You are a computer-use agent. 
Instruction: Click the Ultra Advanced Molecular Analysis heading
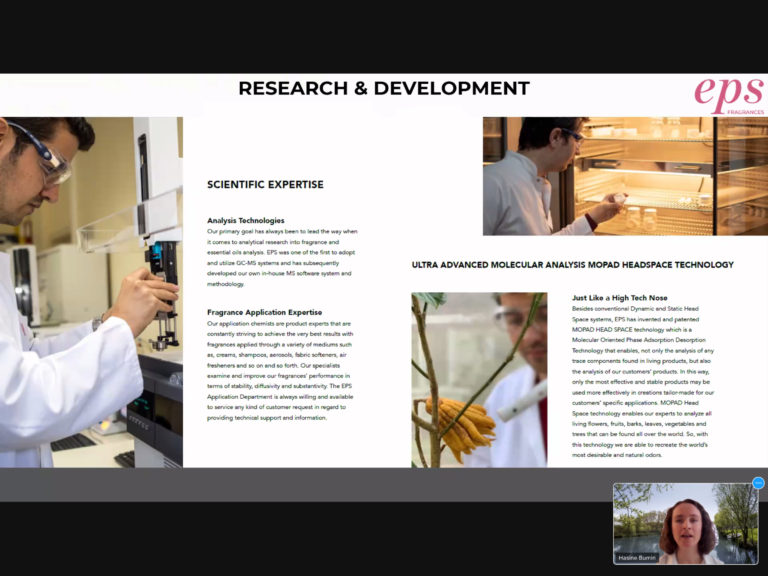(x=572, y=265)
